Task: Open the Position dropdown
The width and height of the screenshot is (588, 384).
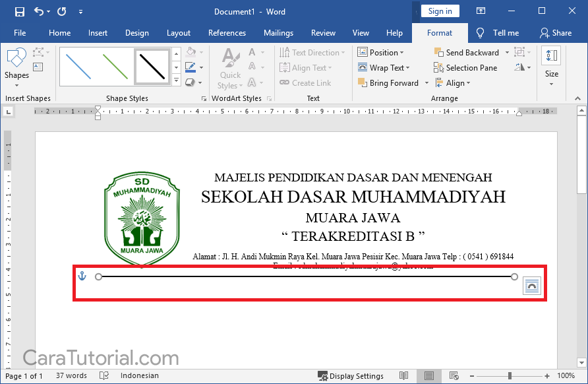Action: point(380,53)
